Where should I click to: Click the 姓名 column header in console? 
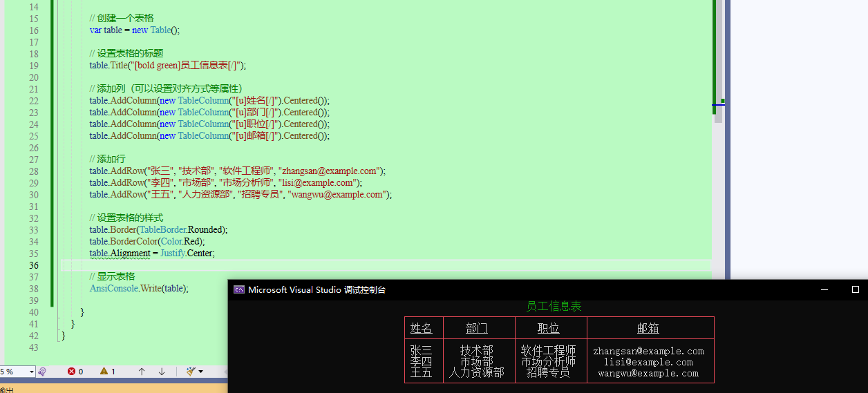point(421,328)
